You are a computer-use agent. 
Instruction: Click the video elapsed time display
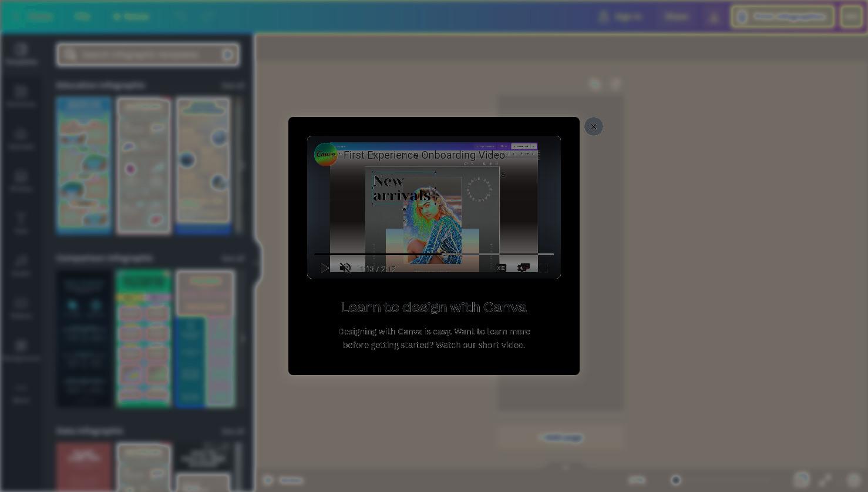[x=378, y=269]
